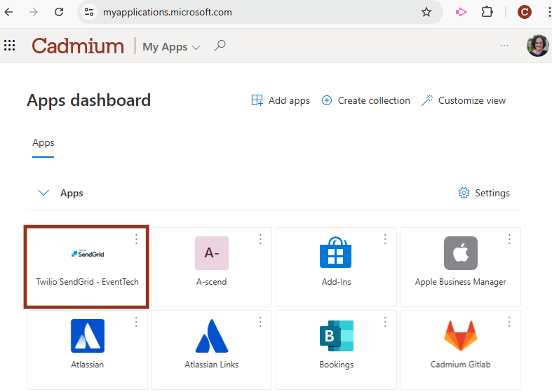The image size is (552, 392).
Task: Launch Apple Business Manager app
Action: tap(460, 267)
